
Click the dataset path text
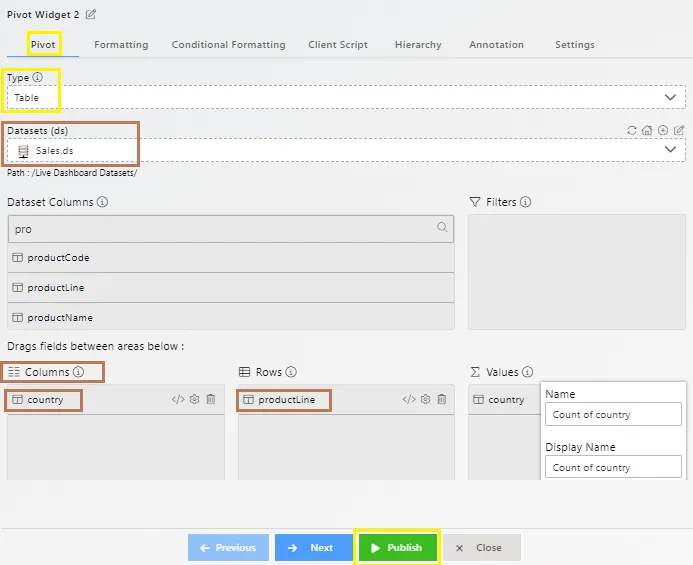tap(72, 173)
